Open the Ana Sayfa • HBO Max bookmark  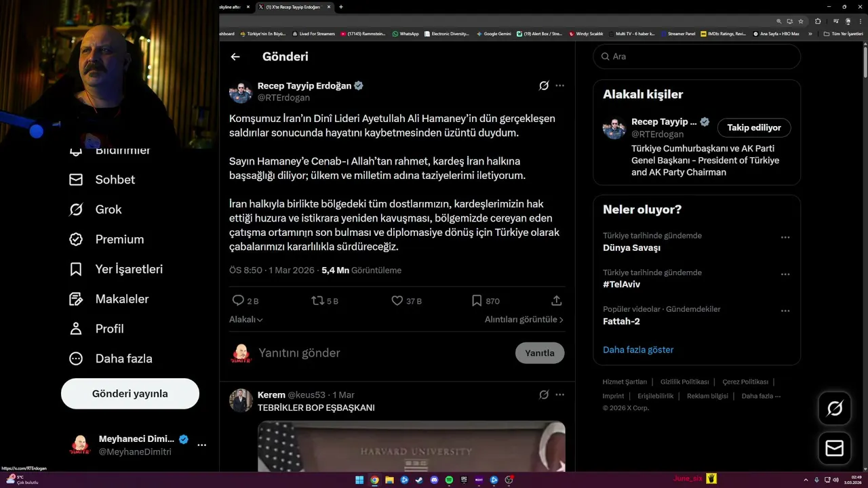click(776, 33)
